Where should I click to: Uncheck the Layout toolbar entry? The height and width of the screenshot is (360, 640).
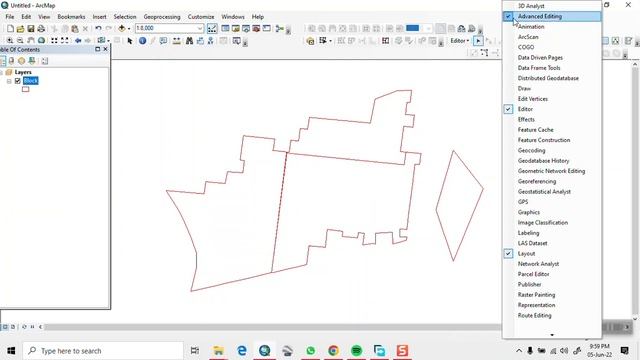pos(552,253)
